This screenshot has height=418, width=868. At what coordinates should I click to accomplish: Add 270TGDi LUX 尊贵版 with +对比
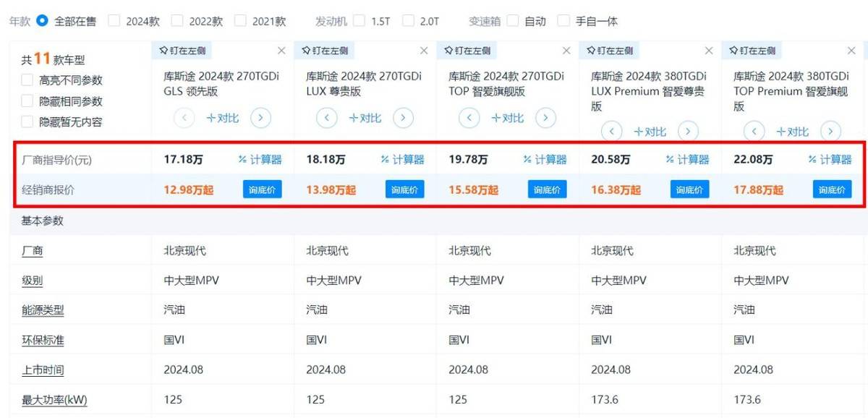pyautogui.click(x=365, y=118)
